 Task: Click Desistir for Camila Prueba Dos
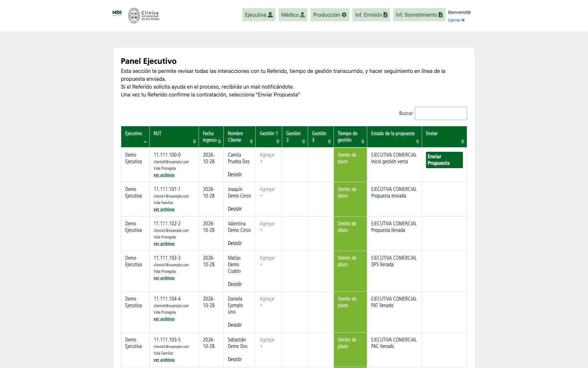235,175
